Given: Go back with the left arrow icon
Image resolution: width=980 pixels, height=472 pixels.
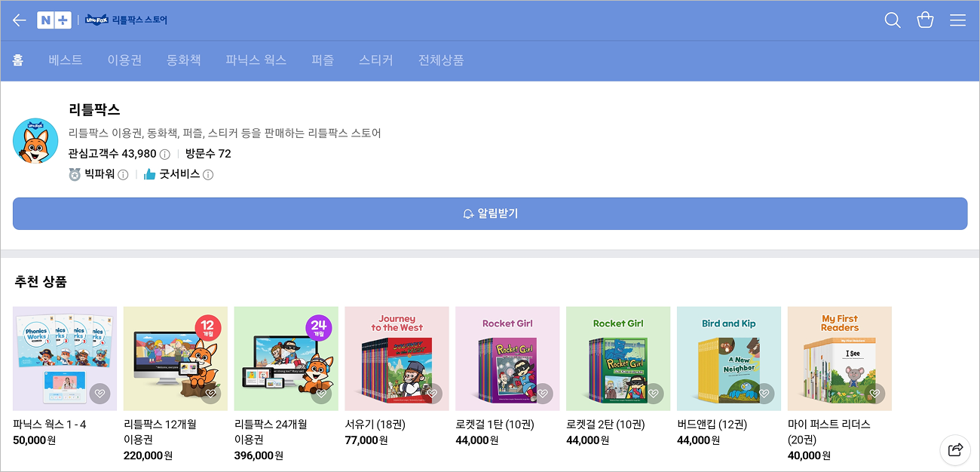Looking at the screenshot, I should point(20,20).
